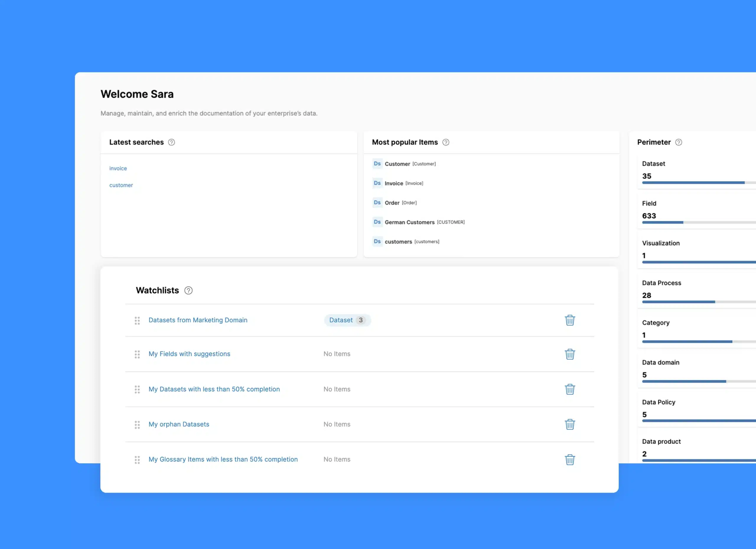Click the Ds icon beside Order

[377, 202]
